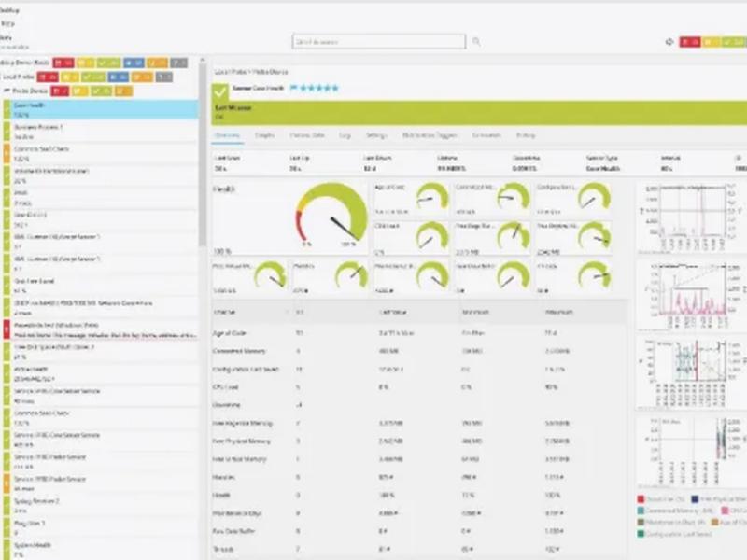Toggle the red Downtime series in the graph legend
This screenshot has height=560, width=747.
pyautogui.click(x=641, y=499)
